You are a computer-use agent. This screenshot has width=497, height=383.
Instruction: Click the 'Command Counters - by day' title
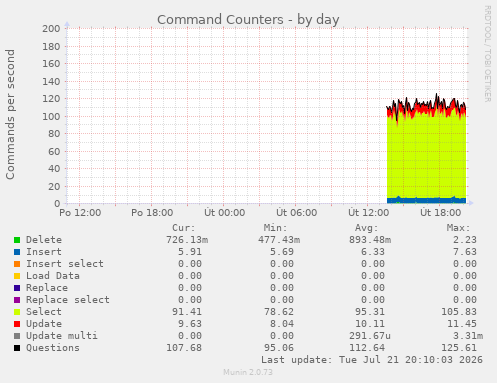(x=248, y=20)
